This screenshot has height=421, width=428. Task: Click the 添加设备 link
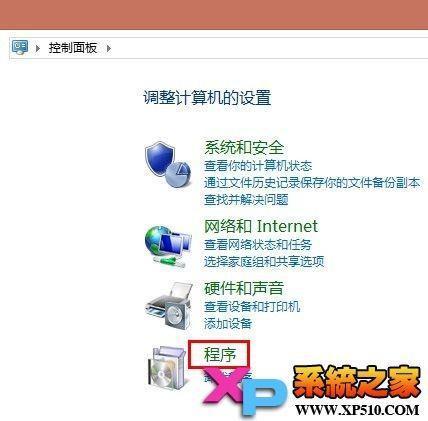(x=228, y=323)
